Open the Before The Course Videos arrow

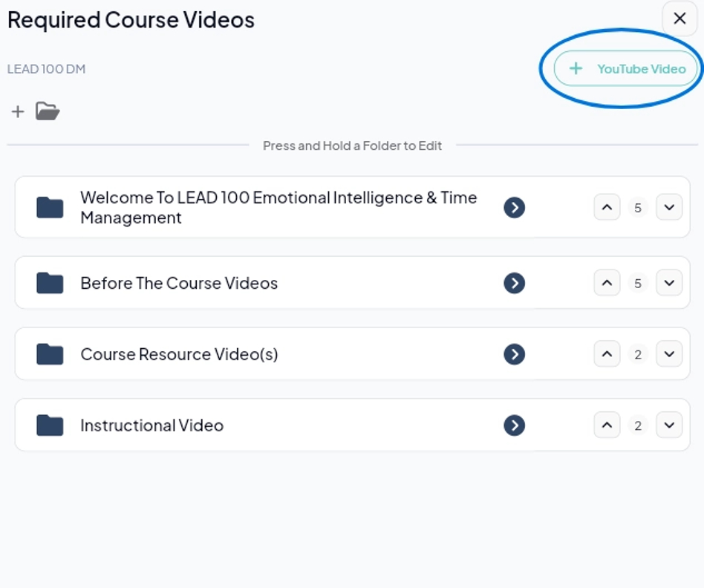(514, 283)
